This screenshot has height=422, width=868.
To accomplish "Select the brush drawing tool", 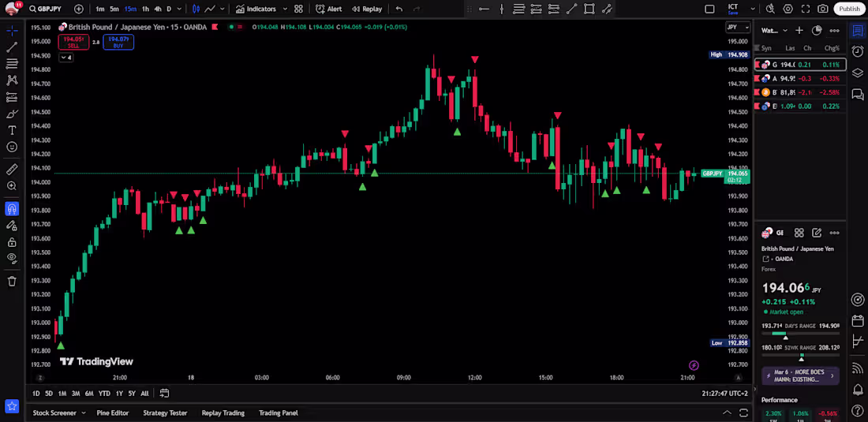I will pyautogui.click(x=12, y=114).
